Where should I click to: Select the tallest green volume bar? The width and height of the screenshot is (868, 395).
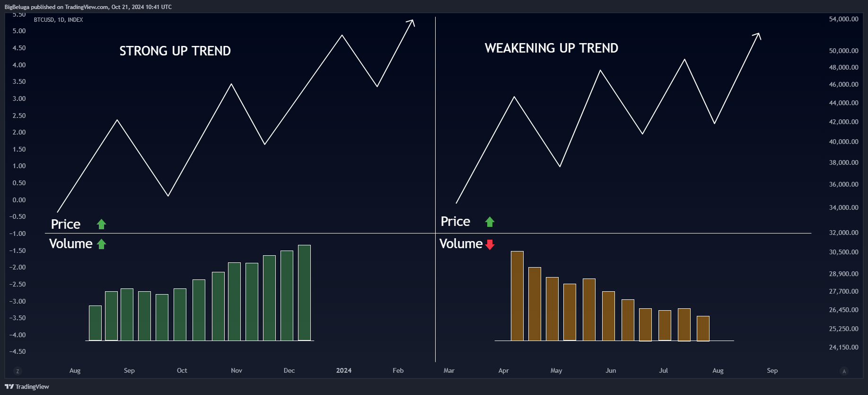click(304, 293)
